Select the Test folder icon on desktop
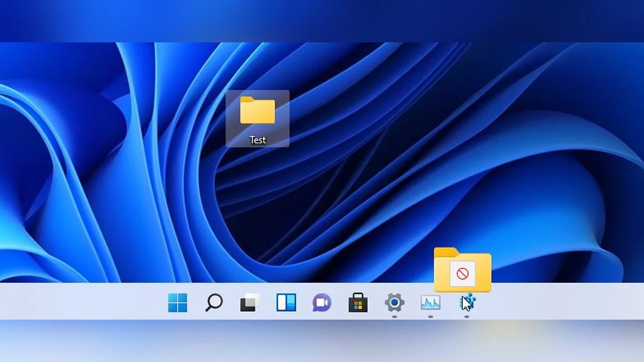Screen dimensions: 644x362 pyautogui.click(x=258, y=110)
